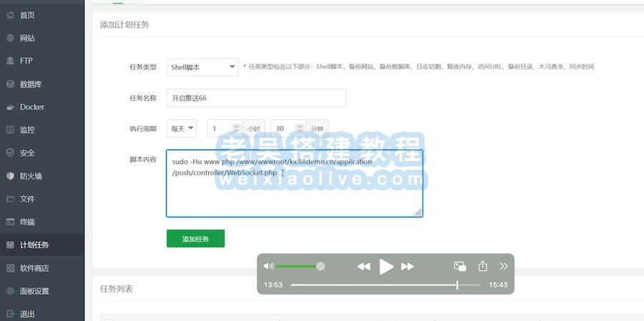Viewport: 644px width, 321px height.
Task: Click the 小时 unit label
Action: pos(254,129)
